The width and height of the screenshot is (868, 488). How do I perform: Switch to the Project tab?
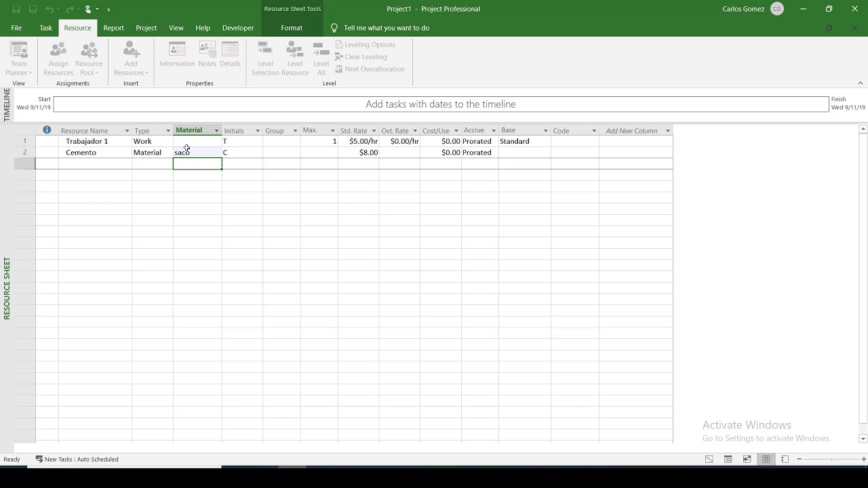[146, 28]
